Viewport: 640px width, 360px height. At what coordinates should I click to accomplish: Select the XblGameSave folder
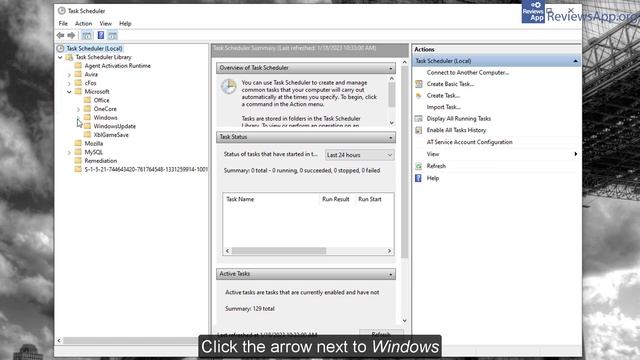pos(111,135)
